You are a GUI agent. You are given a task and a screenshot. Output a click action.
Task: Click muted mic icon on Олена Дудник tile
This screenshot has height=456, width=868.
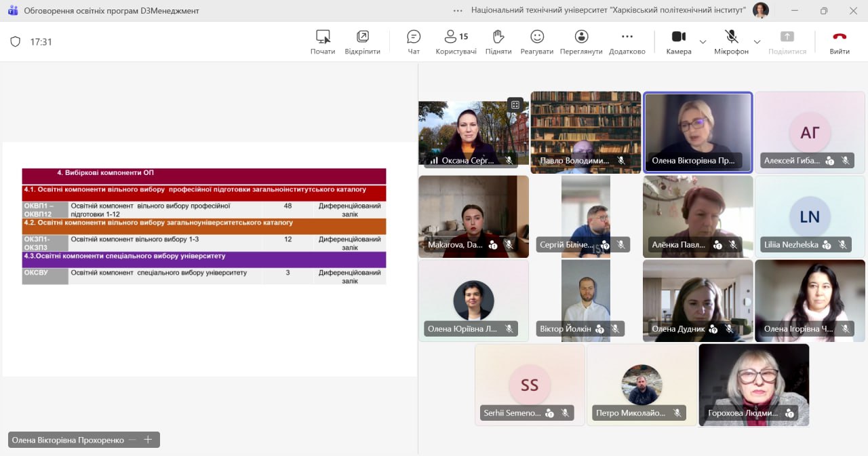pos(729,329)
